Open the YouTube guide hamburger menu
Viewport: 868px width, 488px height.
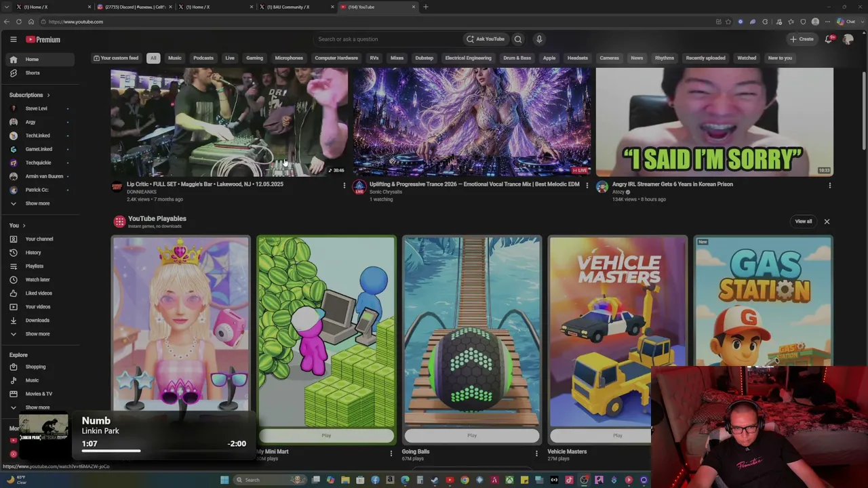pos(13,39)
